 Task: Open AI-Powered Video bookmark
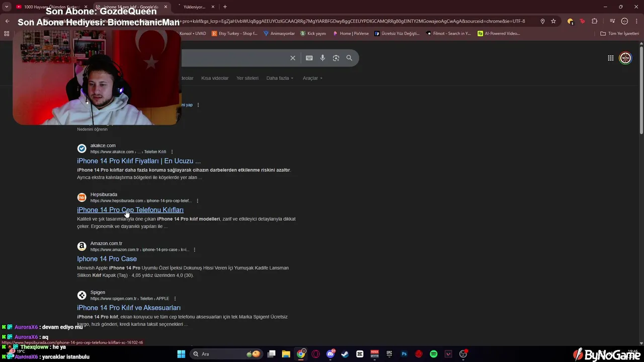pyautogui.click(x=499, y=34)
